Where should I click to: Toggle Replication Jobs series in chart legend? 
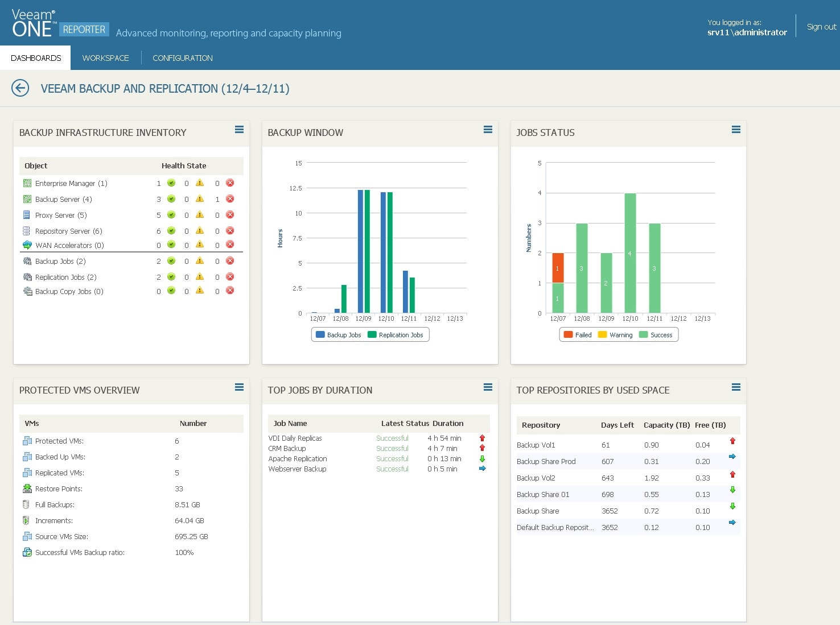click(x=396, y=335)
